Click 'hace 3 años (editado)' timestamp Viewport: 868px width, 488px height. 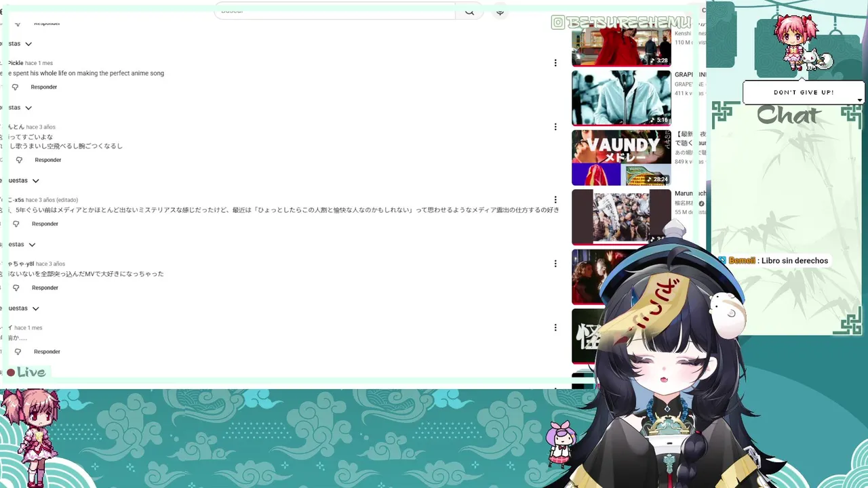52,200
